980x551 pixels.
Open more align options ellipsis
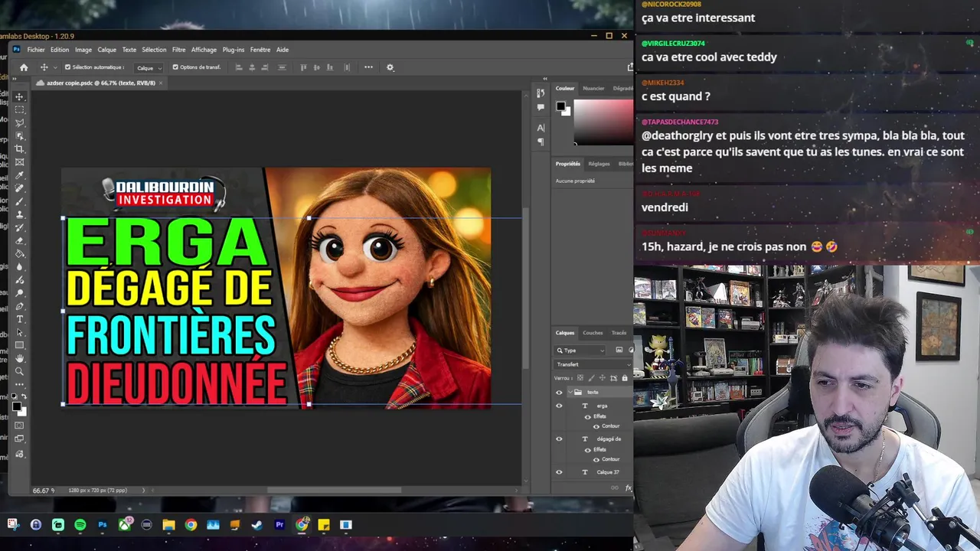[x=368, y=67]
